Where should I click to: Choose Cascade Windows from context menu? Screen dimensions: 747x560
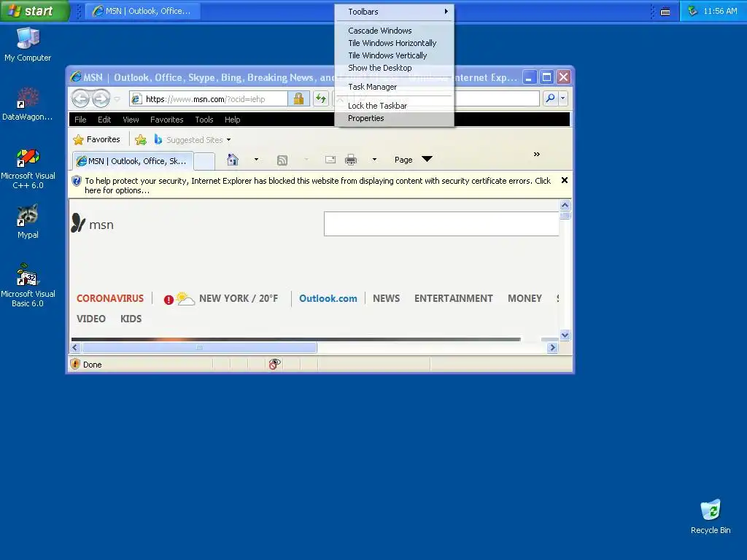[x=395, y=31]
